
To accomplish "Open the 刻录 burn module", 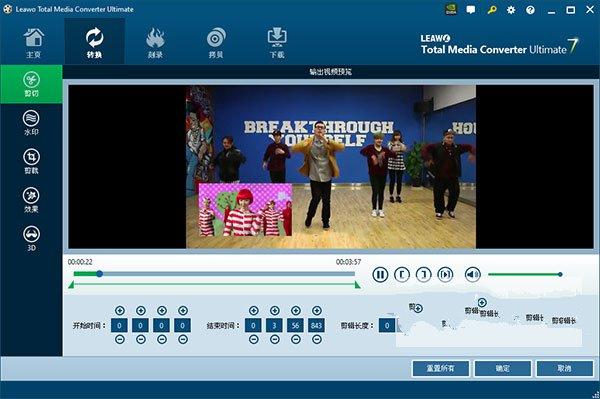I will pyautogui.click(x=155, y=43).
